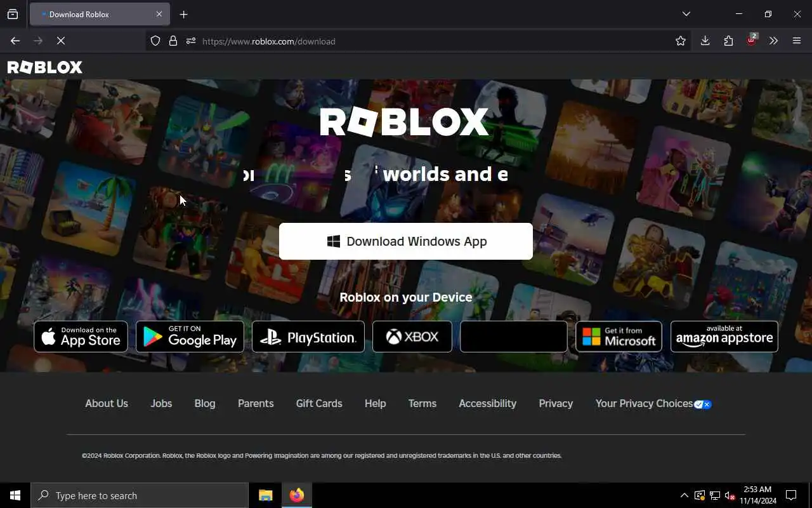
Task: Open the notifications action center
Action: (791, 495)
